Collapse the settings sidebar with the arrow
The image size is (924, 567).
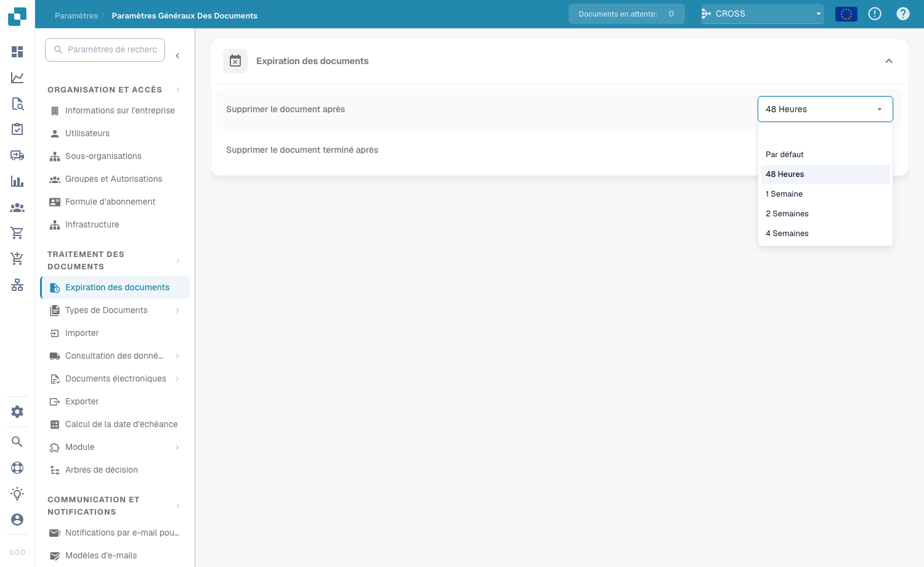(177, 56)
